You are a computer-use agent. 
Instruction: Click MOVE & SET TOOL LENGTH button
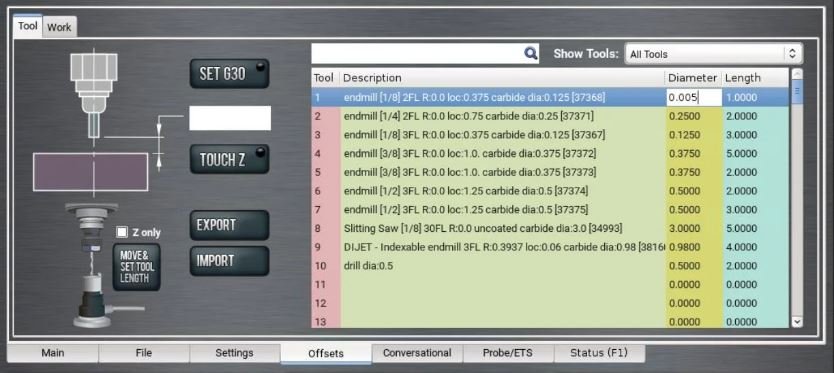136,267
